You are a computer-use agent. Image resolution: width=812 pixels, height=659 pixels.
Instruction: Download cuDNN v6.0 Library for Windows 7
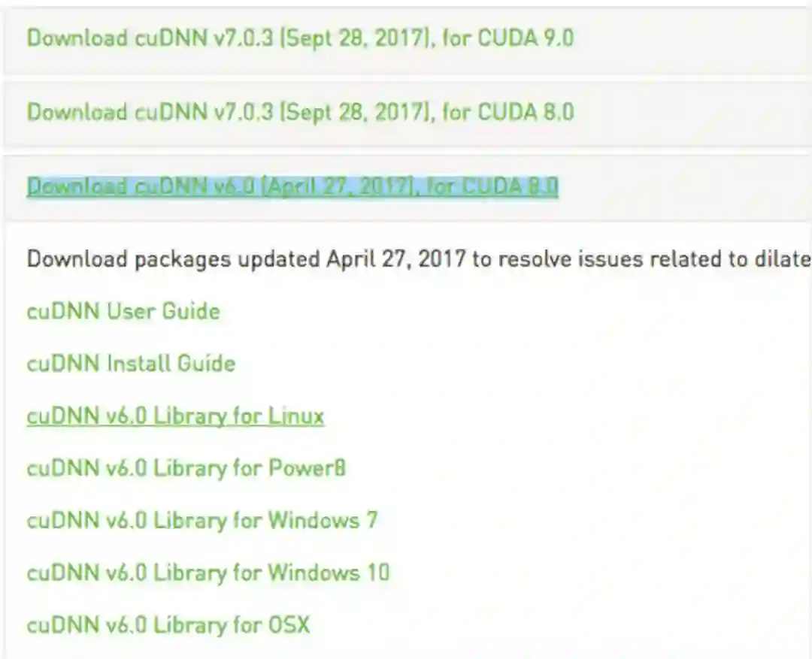(201, 520)
